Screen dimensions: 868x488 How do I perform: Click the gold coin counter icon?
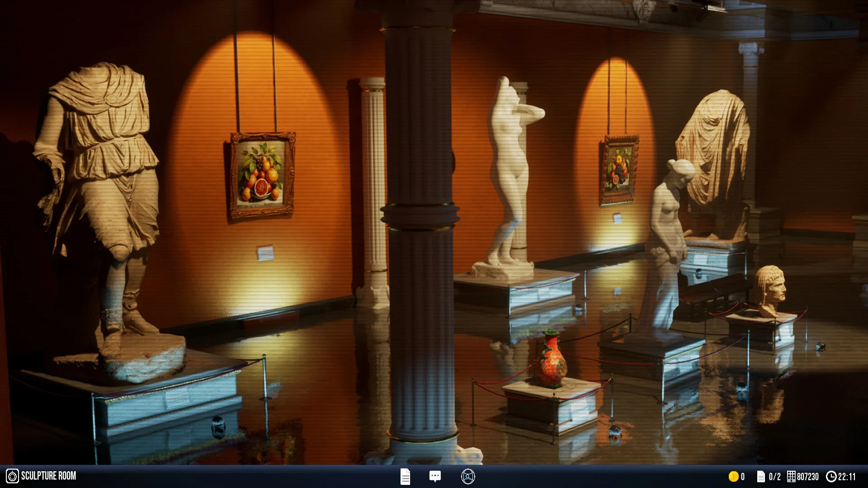click(733, 476)
